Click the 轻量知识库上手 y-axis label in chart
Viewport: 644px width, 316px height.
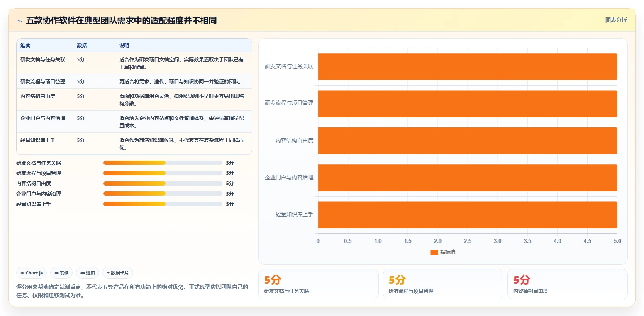click(294, 215)
